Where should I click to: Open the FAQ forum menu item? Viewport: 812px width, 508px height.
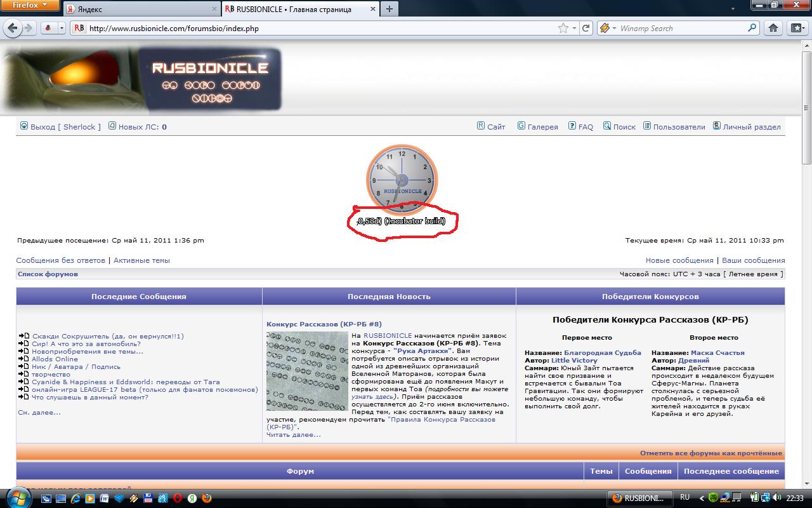point(580,126)
